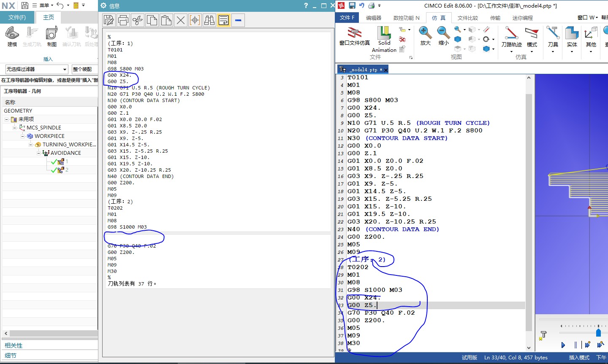
Task: Collapse MCS_SPINDLE tree node
Action: [15, 127]
